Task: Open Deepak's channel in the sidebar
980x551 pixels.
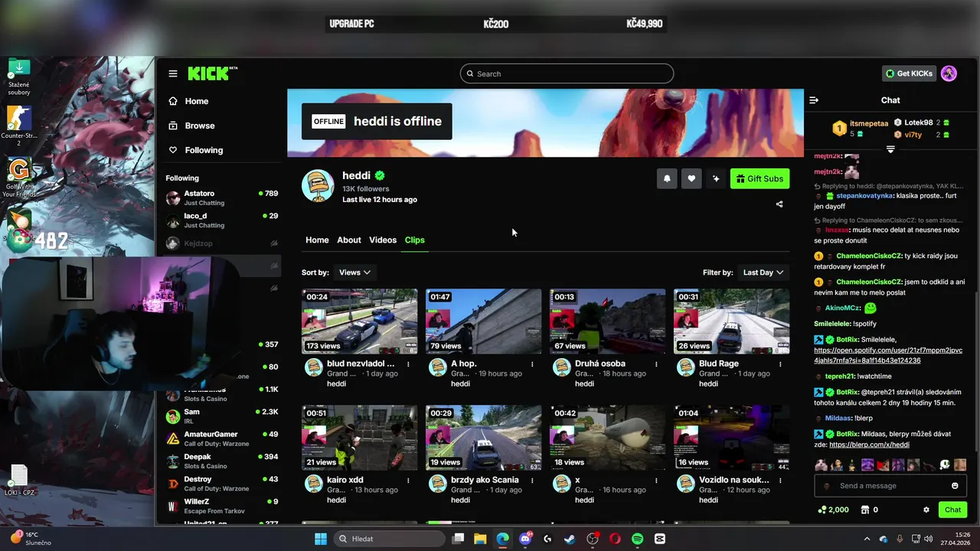Action: [x=222, y=461]
